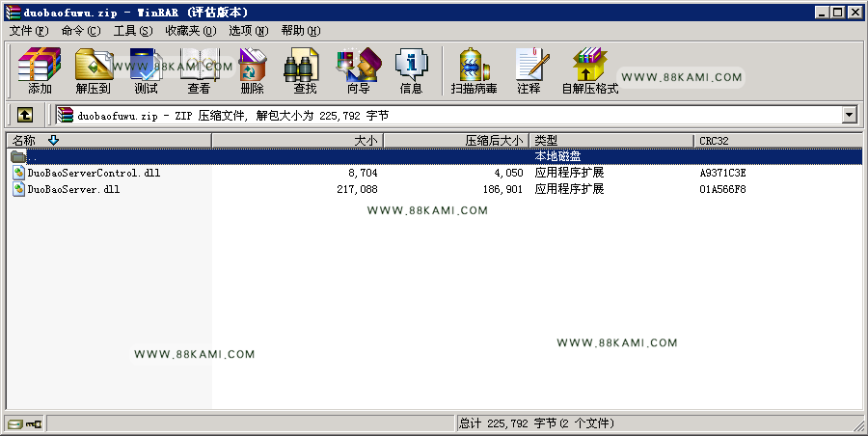The height and width of the screenshot is (436, 868).
Task: Click the DuoBaoServerControl.dll file icon
Action: point(19,173)
